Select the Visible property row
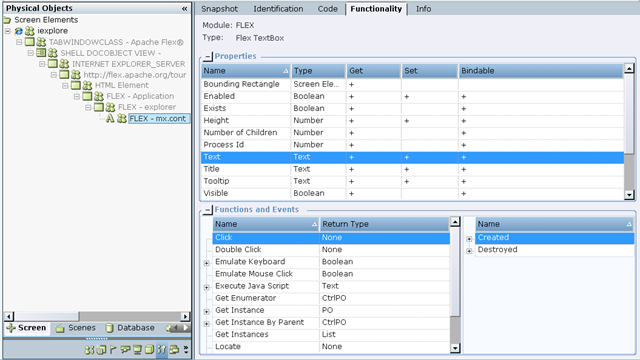Screen dimensions: 640x360 point(412,193)
